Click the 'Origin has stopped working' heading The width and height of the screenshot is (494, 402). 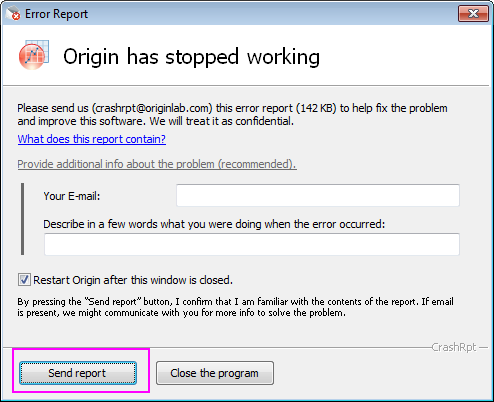click(192, 57)
